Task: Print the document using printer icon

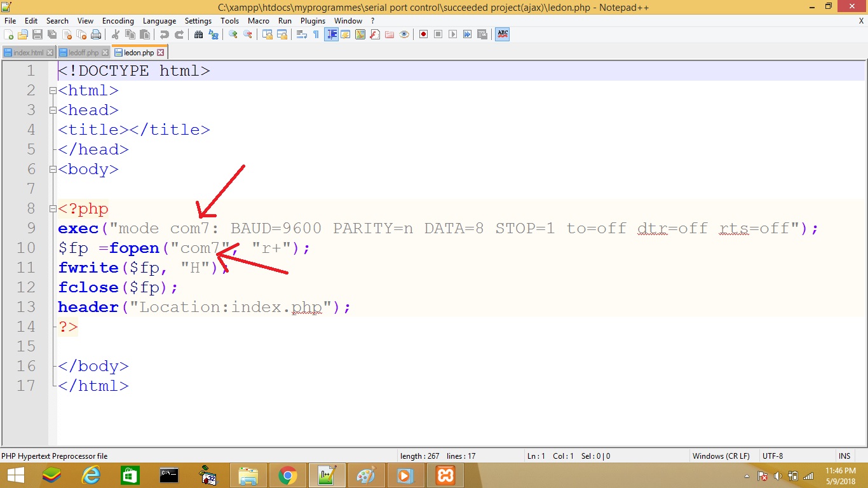Action: point(95,34)
